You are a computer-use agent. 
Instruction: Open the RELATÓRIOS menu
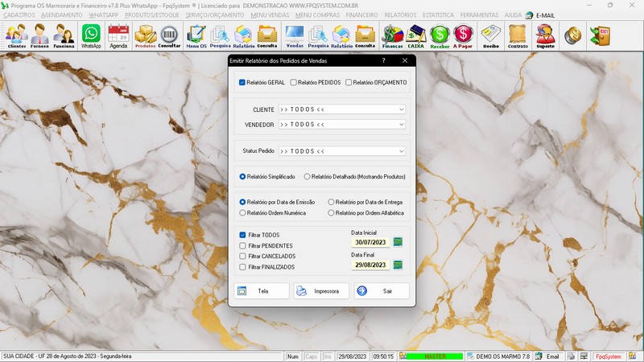[400, 15]
